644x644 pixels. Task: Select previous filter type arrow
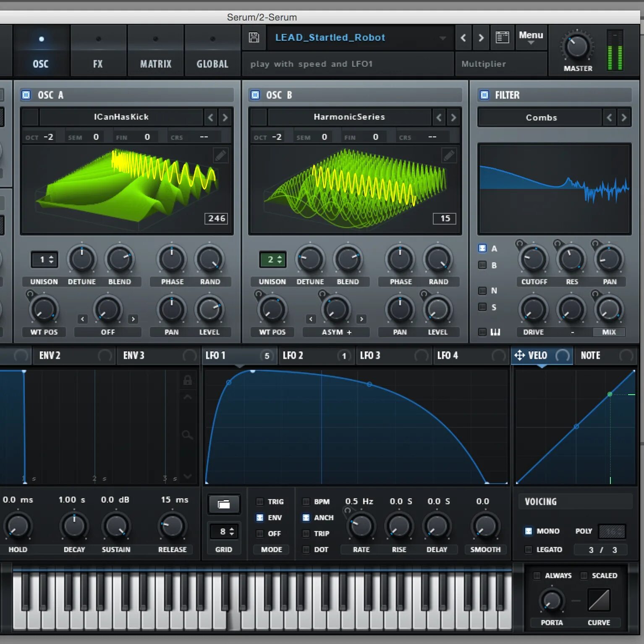point(610,118)
